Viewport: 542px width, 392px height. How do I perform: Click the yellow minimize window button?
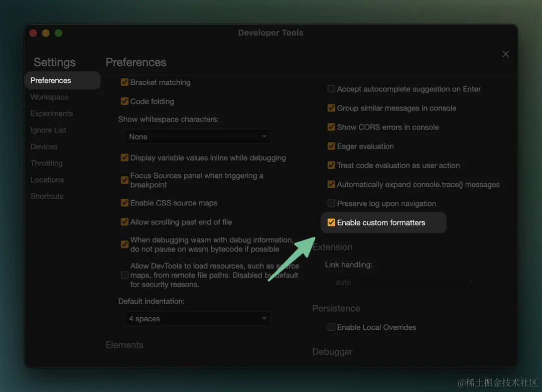pyautogui.click(x=46, y=33)
